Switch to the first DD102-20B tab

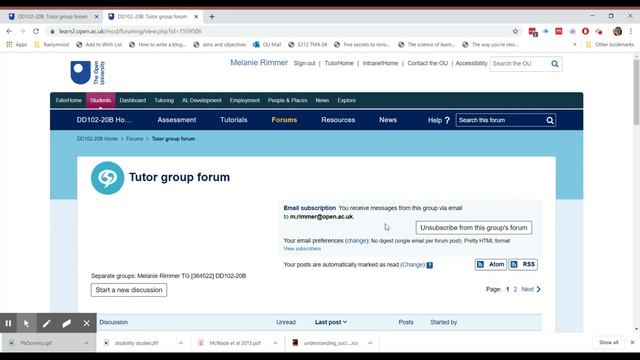click(52, 17)
